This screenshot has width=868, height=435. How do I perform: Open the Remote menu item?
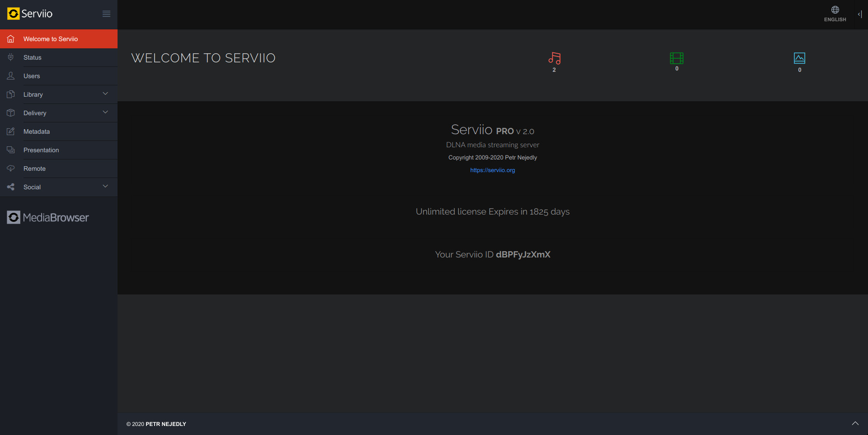click(x=59, y=168)
